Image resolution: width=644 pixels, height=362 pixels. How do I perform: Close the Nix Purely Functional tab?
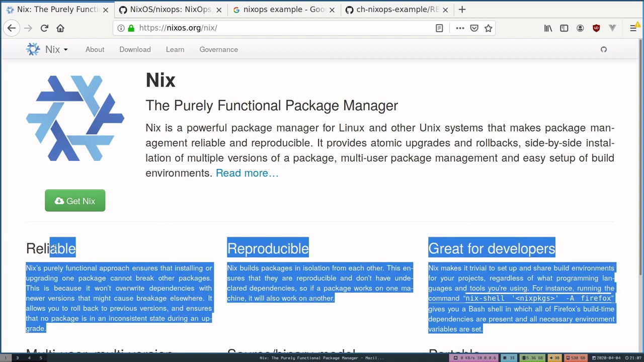(105, 10)
